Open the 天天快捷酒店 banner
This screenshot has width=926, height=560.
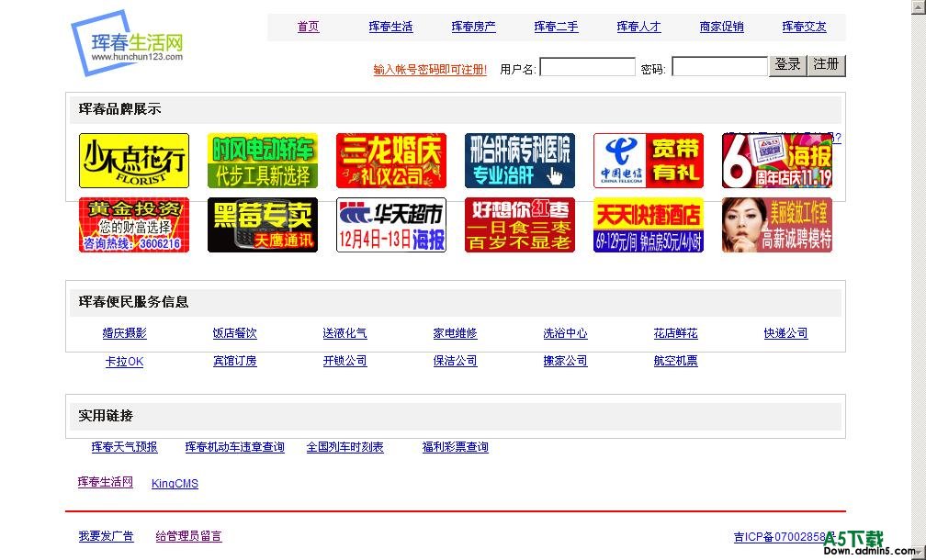point(649,225)
